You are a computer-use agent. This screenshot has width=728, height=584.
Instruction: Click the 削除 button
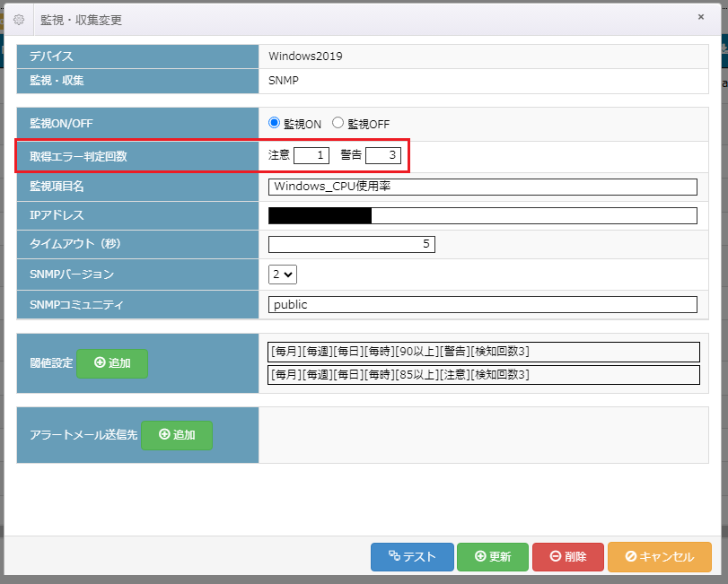[568, 556]
